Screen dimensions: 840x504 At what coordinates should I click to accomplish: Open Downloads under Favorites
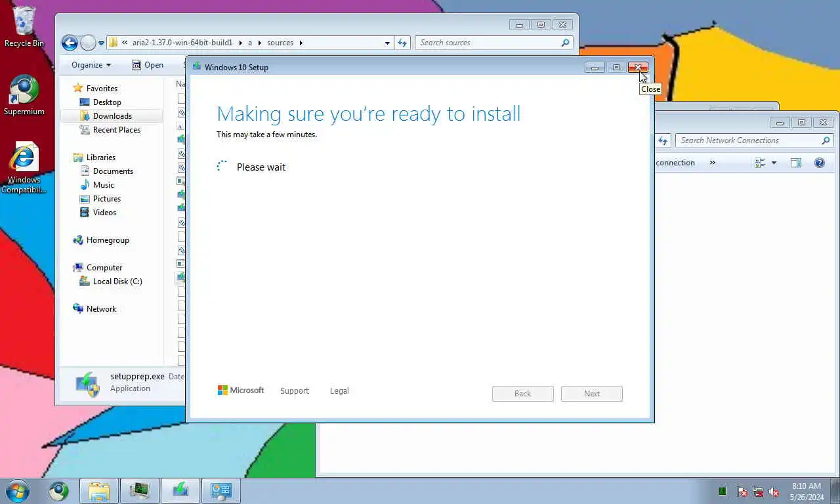(112, 115)
